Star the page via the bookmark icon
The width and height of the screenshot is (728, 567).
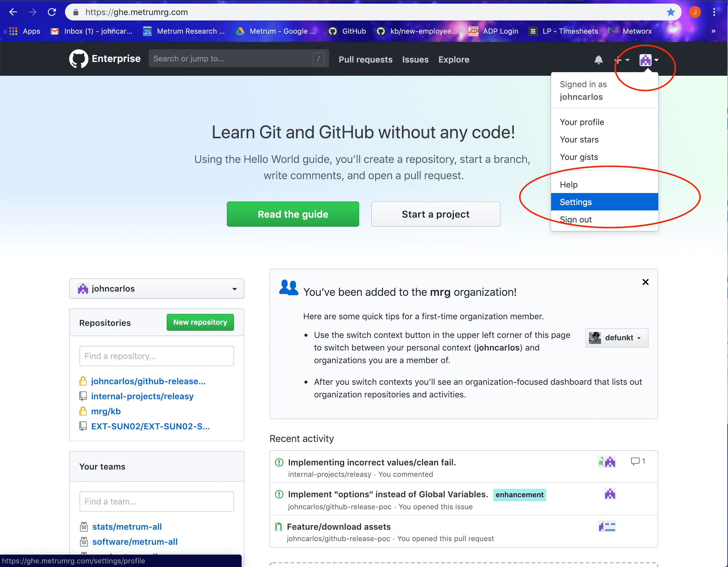tap(671, 12)
